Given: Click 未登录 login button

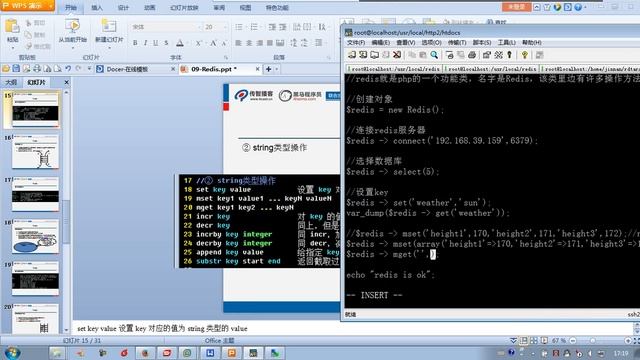Looking at the screenshot, I should tap(516, 7).
